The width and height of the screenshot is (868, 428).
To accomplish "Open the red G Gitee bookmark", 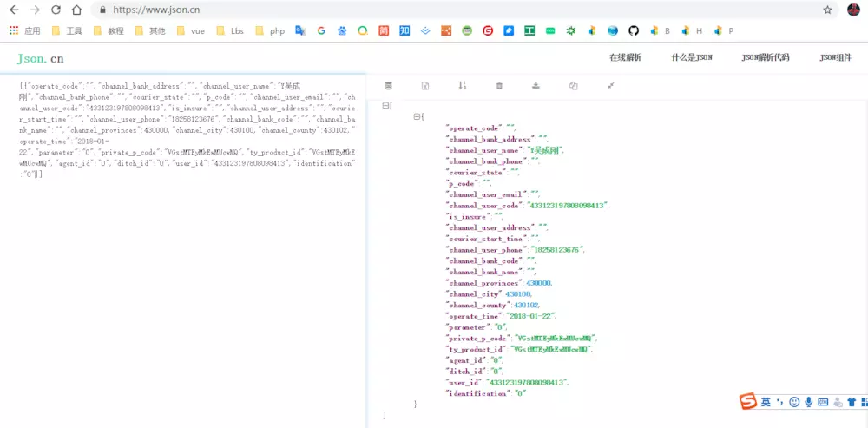I will [x=488, y=31].
